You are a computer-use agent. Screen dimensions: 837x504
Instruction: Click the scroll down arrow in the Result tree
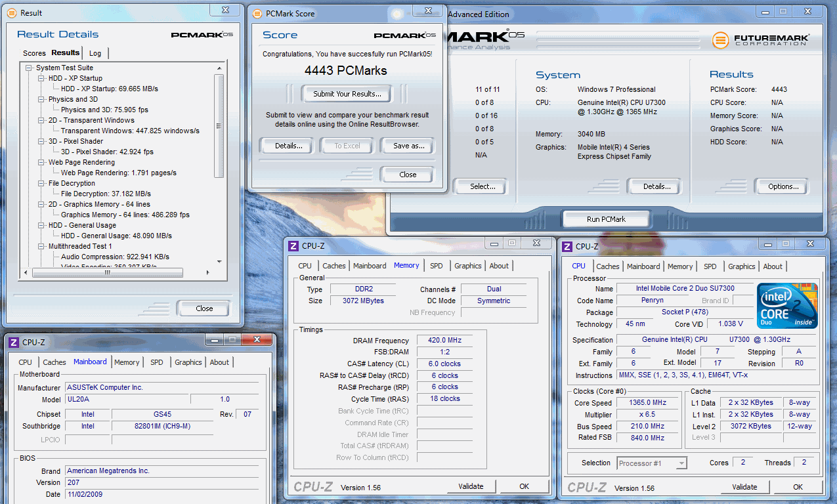click(219, 262)
